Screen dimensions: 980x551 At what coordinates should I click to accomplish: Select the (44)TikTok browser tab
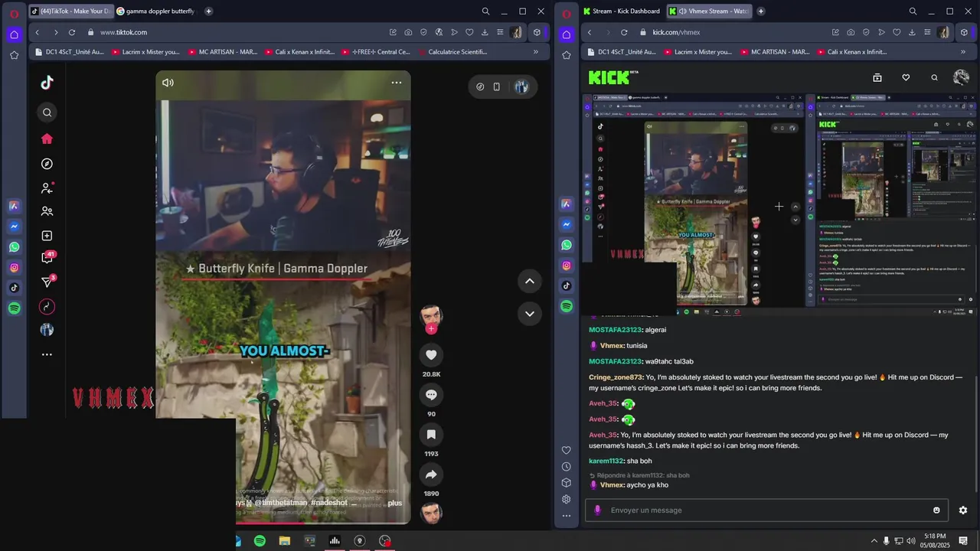(70, 11)
